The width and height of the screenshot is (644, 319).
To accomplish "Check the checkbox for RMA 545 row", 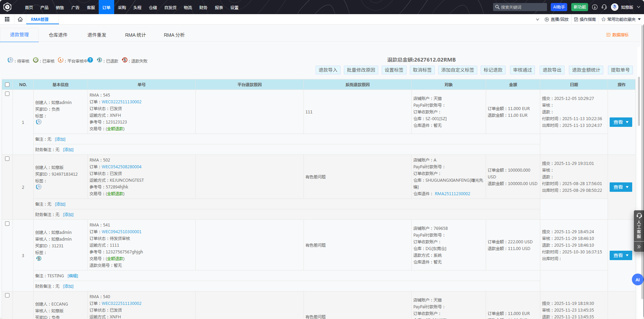I will click(7, 94).
